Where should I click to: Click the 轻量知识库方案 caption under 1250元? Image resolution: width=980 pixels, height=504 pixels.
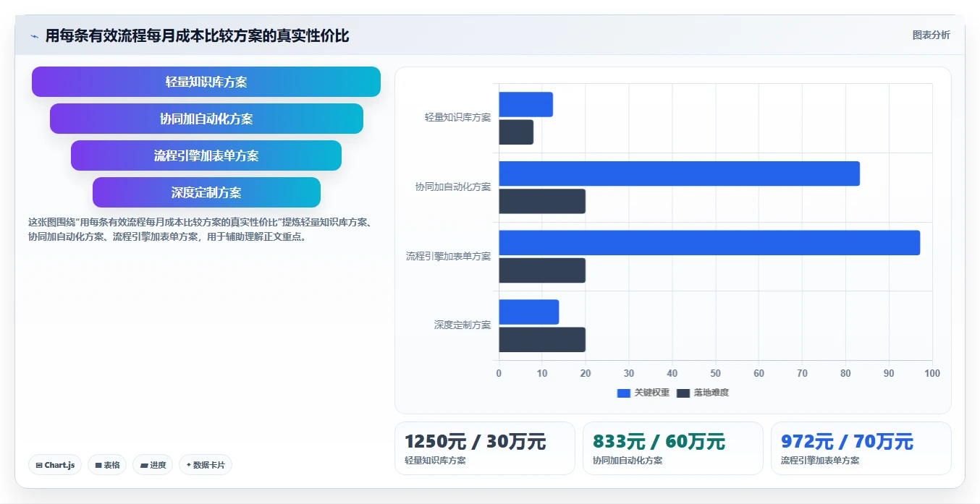(435, 461)
